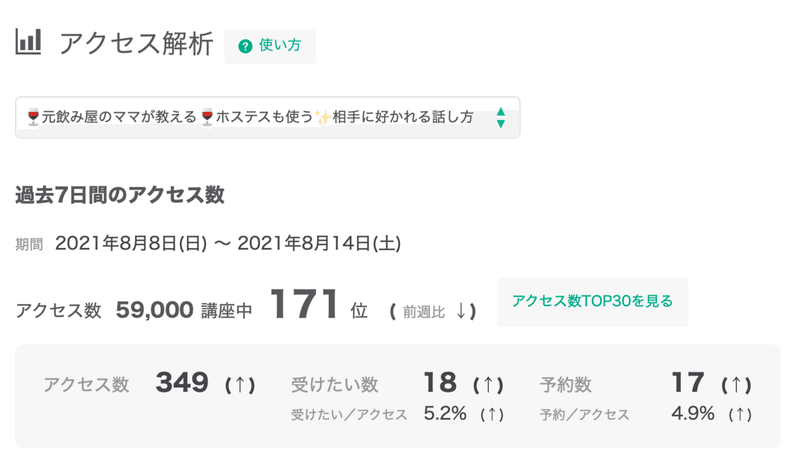This screenshot has width=800, height=472.
Task: Click the second wine glass emoji before ホステス
Action: (x=207, y=117)
